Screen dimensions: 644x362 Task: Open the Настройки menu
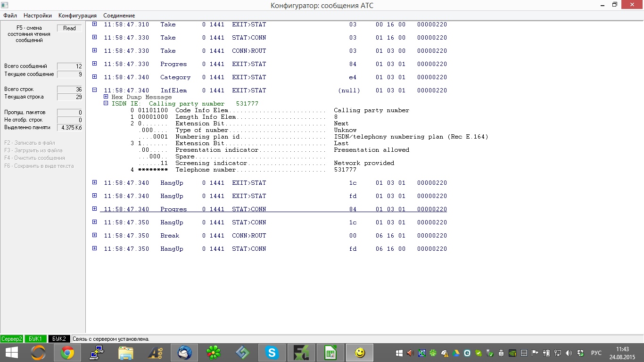click(x=38, y=16)
